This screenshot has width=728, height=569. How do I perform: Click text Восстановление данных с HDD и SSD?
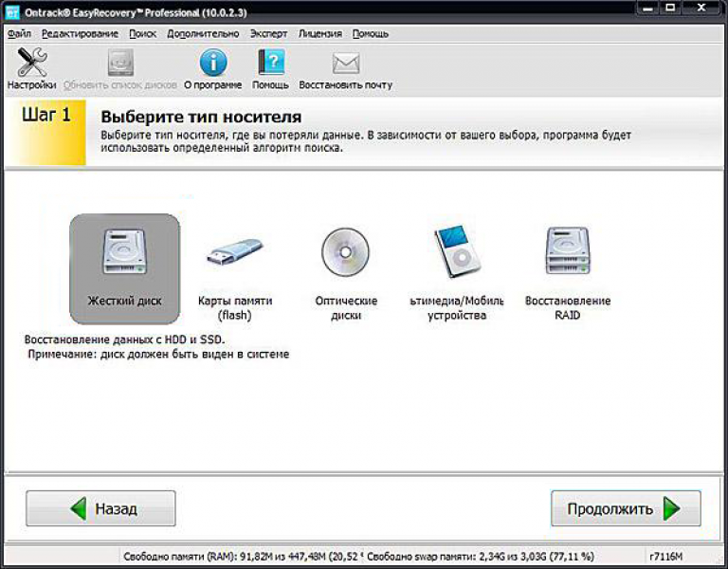pos(124,340)
